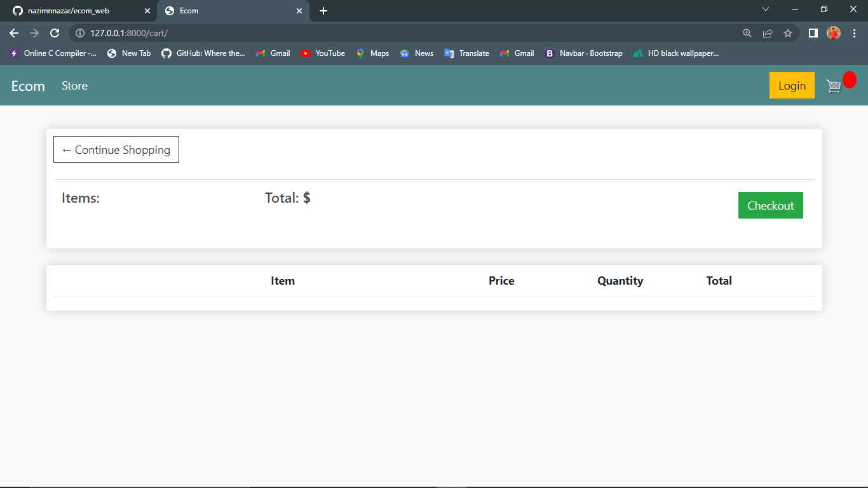Click the Item column header

(283, 281)
